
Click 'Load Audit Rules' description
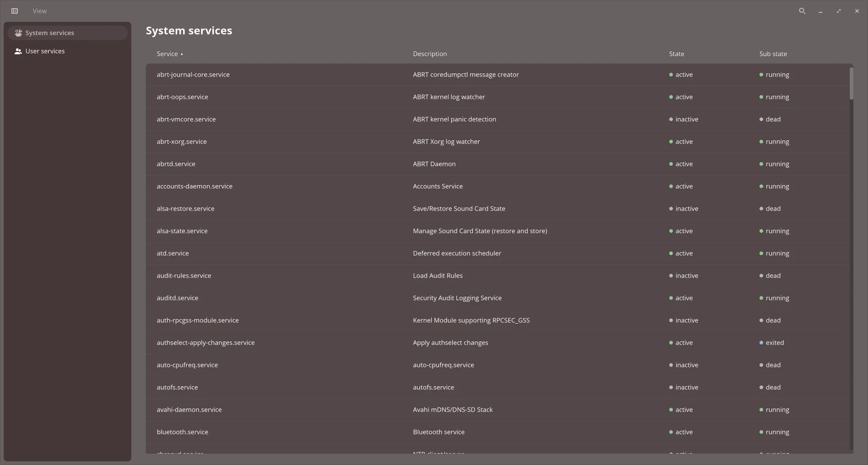(x=438, y=276)
